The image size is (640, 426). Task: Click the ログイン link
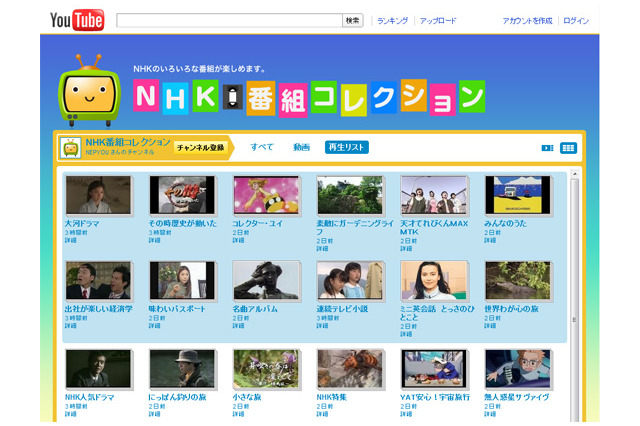pos(576,20)
